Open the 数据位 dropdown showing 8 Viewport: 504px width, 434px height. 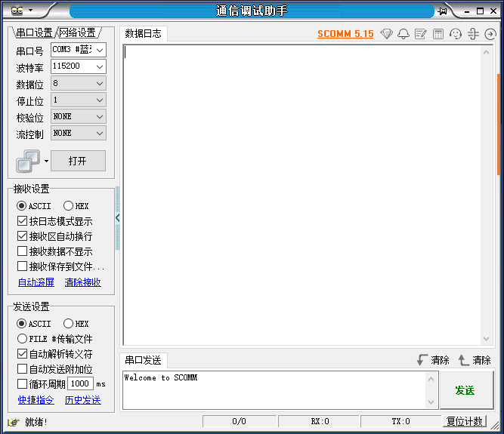(79, 84)
